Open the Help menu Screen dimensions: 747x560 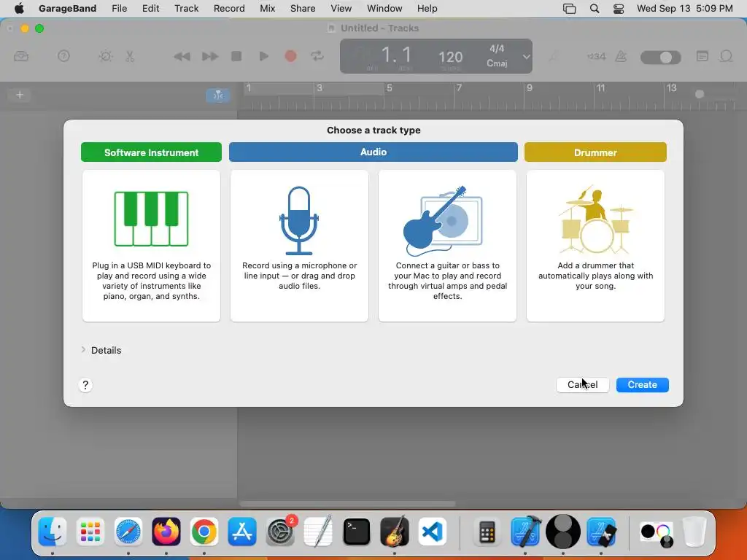click(427, 9)
